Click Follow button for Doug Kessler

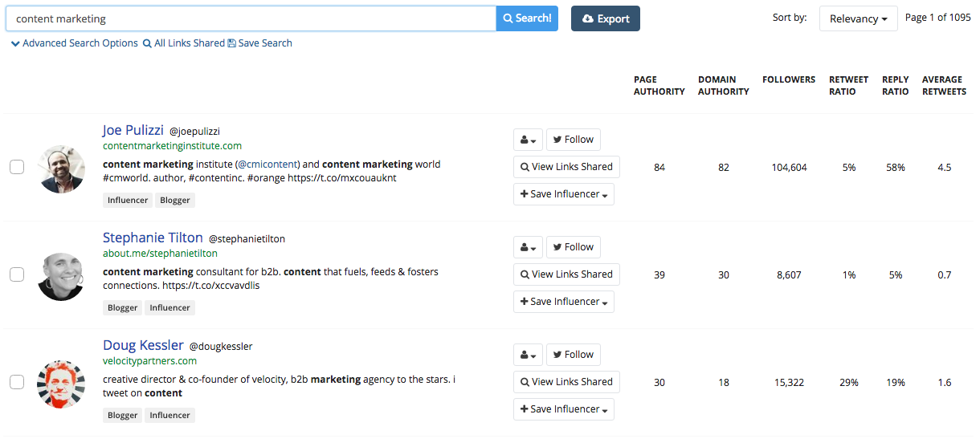coord(573,355)
